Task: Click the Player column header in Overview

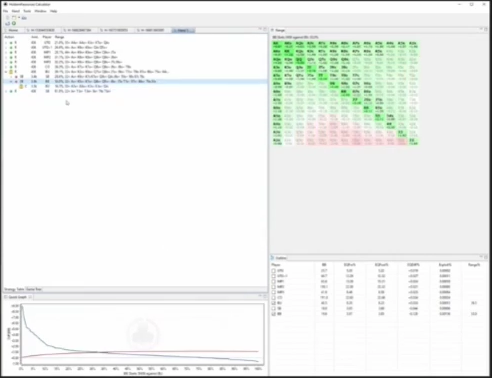Action: 276,265
